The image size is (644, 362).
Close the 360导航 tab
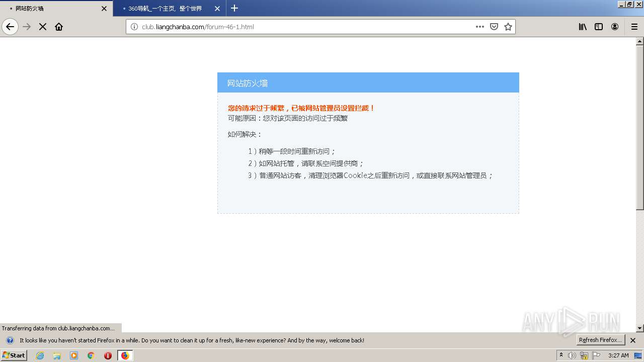[217, 9]
